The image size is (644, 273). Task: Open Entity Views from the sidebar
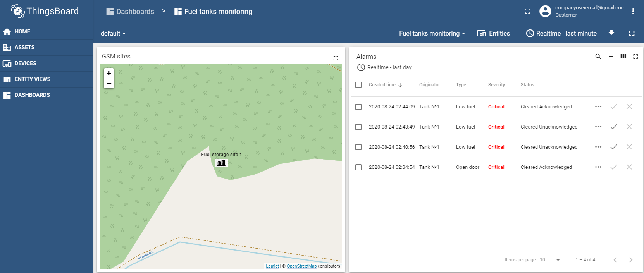click(x=32, y=79)
